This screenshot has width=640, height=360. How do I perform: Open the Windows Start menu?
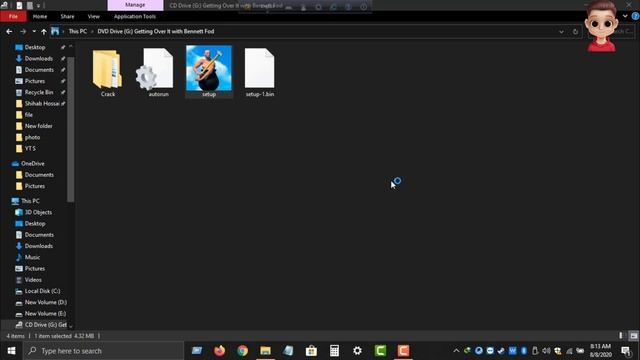point(11,351)
